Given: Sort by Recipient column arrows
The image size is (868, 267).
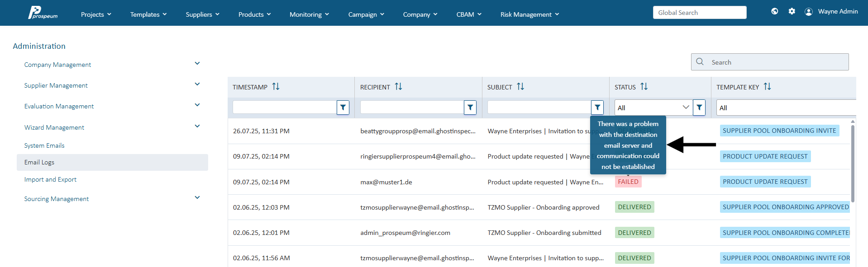Looking at the screenshot, I should 398,86.
